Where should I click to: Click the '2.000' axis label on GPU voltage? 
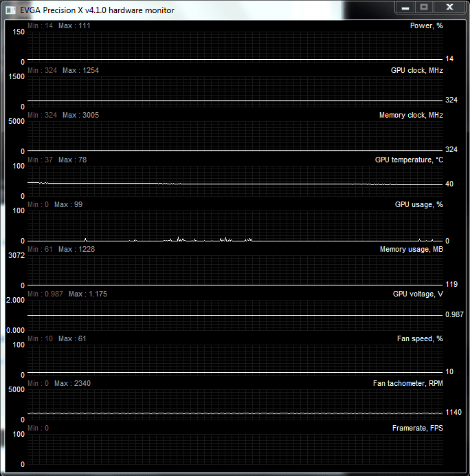pyautogui.click(x=16, y=300)
